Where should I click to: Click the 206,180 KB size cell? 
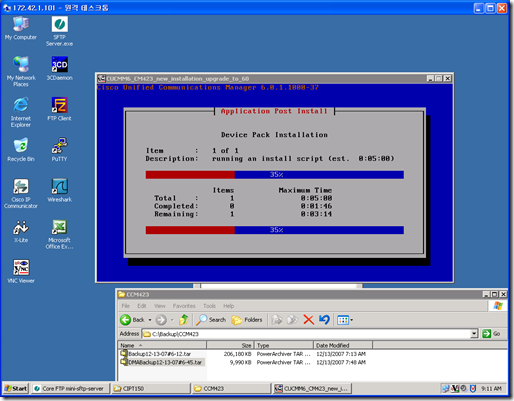[x=237, y=354]
